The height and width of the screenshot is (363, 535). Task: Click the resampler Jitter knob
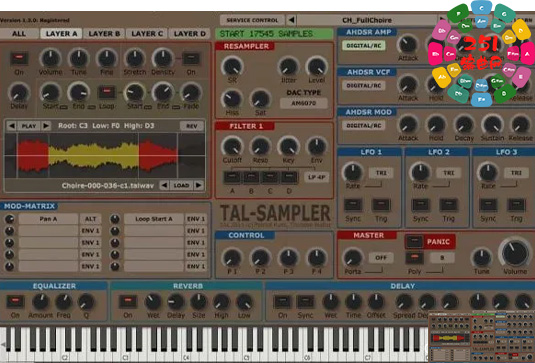point(288,66)
